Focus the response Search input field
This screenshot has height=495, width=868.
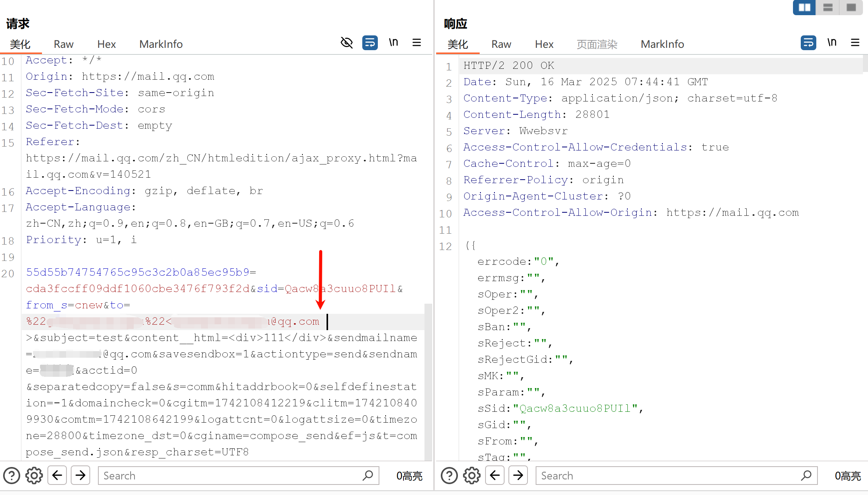tap(676, 476)
